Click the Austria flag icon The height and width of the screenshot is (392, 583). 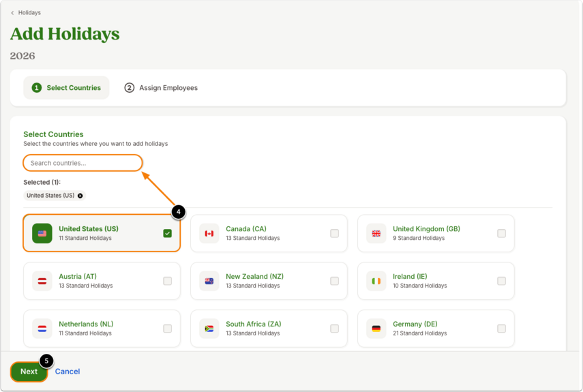click(42, 281)
